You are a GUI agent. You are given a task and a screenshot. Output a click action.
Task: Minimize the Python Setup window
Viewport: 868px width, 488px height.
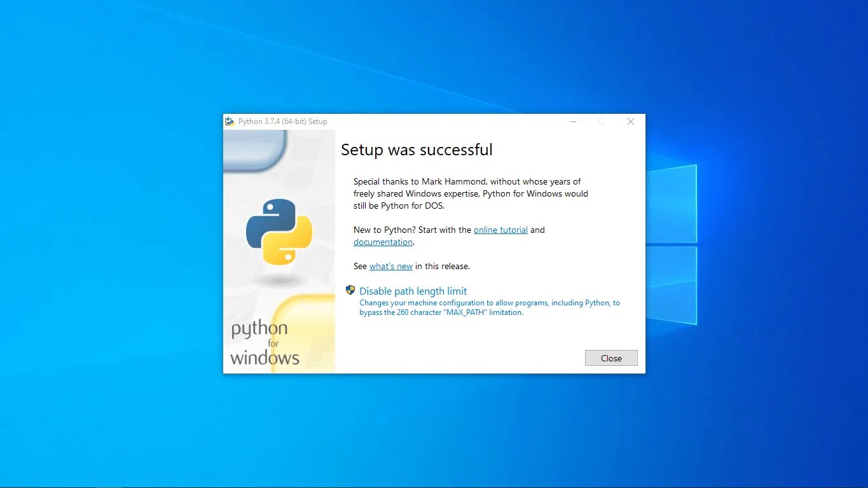pyautogui.click(x=573, y=122)
